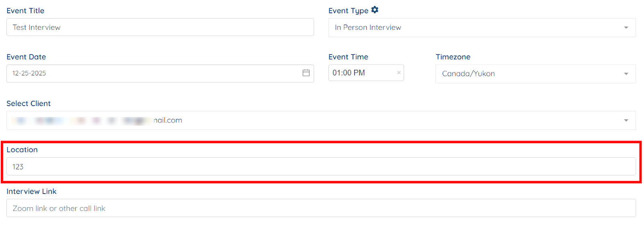Expand the Select Client dropdown arrow
Image resolution: width=644 pixels, height=225 pixels.
(626, 120)
